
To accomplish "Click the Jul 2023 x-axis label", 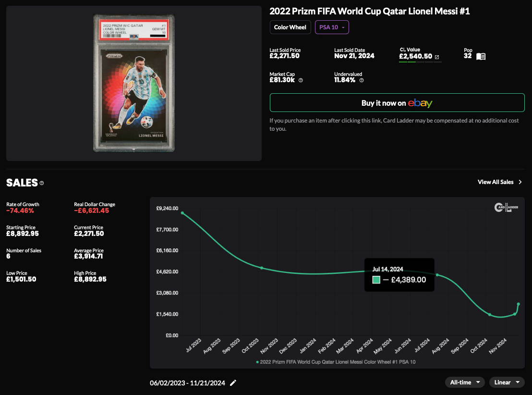I will click(x=193, y=345).
